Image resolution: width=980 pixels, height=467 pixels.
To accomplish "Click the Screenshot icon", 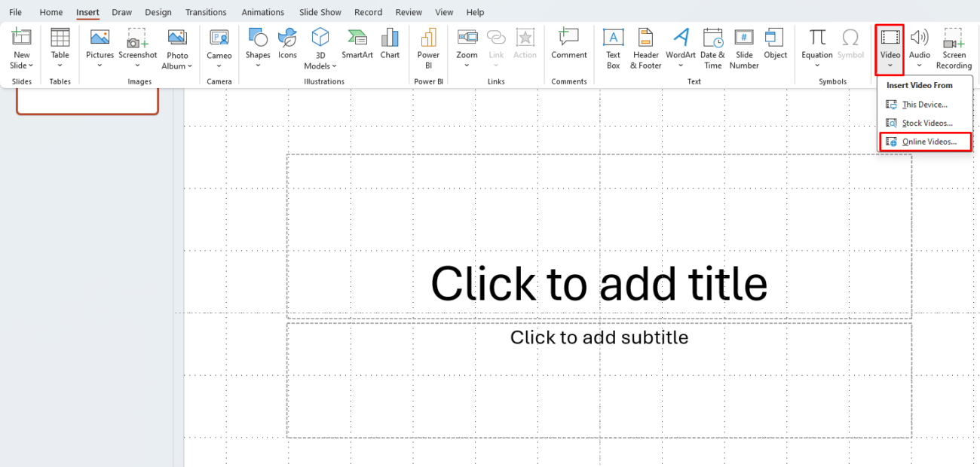I will click(137, 37).
